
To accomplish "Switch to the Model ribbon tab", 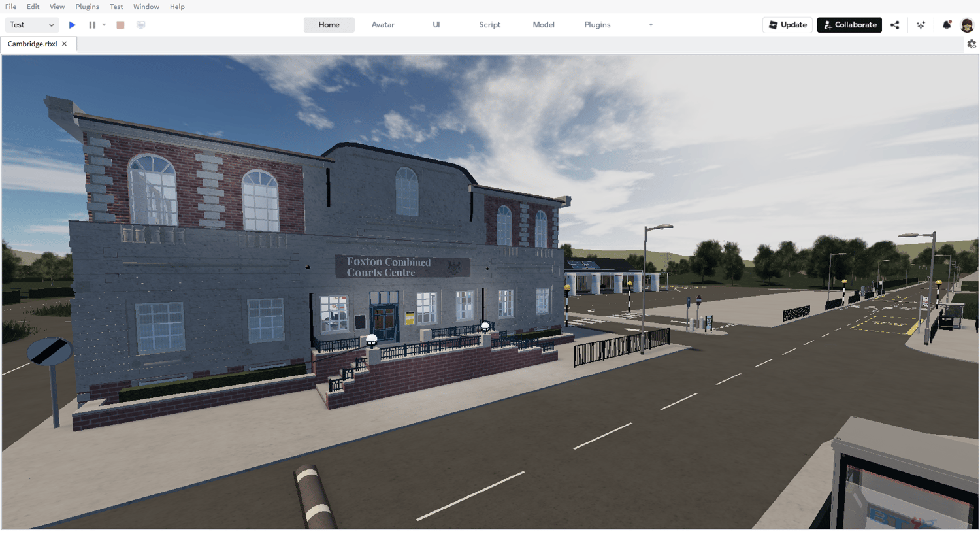I will (x=544, y=25).
